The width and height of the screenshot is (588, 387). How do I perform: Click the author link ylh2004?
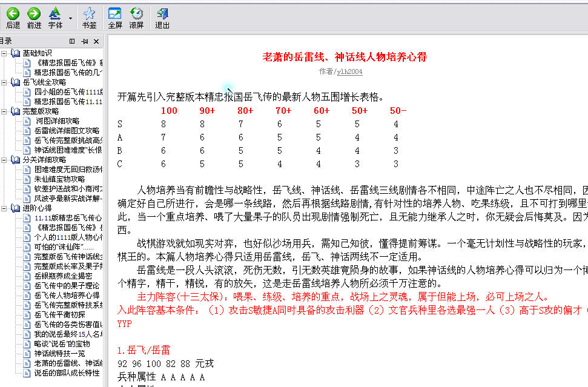[349, 71]
